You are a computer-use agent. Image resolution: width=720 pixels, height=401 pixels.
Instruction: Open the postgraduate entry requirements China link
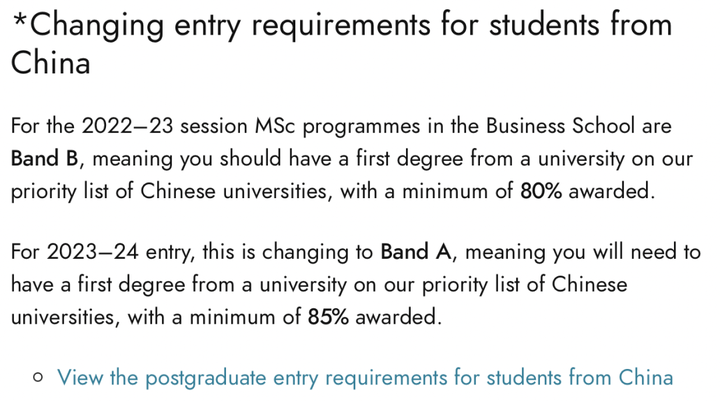click(365, 378)
